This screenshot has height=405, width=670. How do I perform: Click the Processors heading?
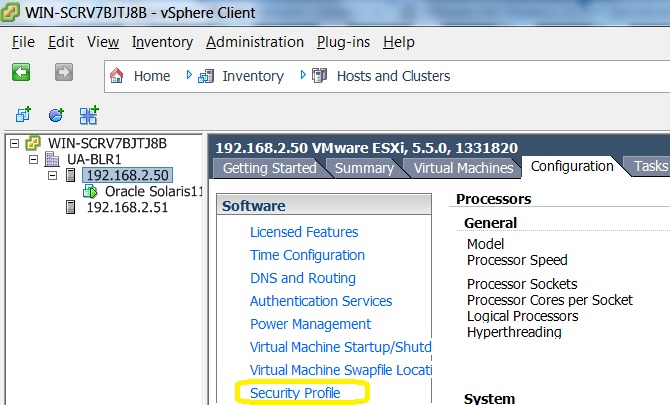(x=494, y=199)
